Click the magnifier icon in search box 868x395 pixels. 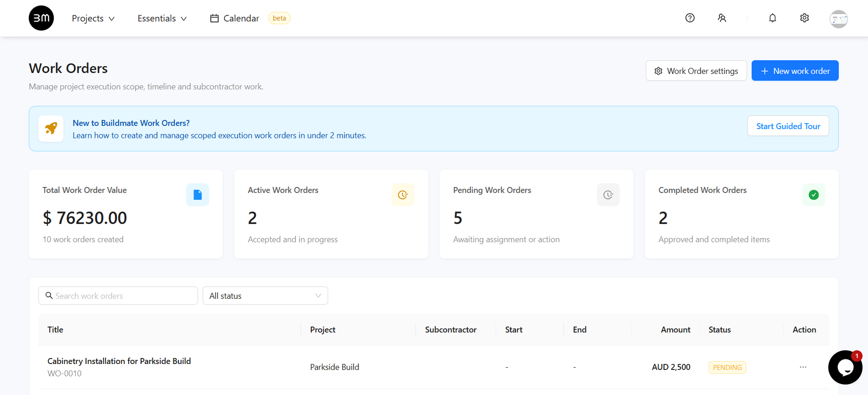coord(49,296)
